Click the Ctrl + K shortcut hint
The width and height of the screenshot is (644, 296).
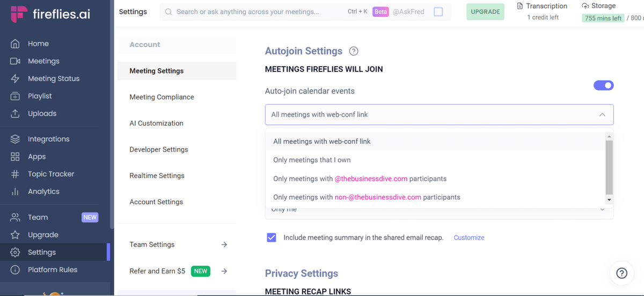coord(357,12)
